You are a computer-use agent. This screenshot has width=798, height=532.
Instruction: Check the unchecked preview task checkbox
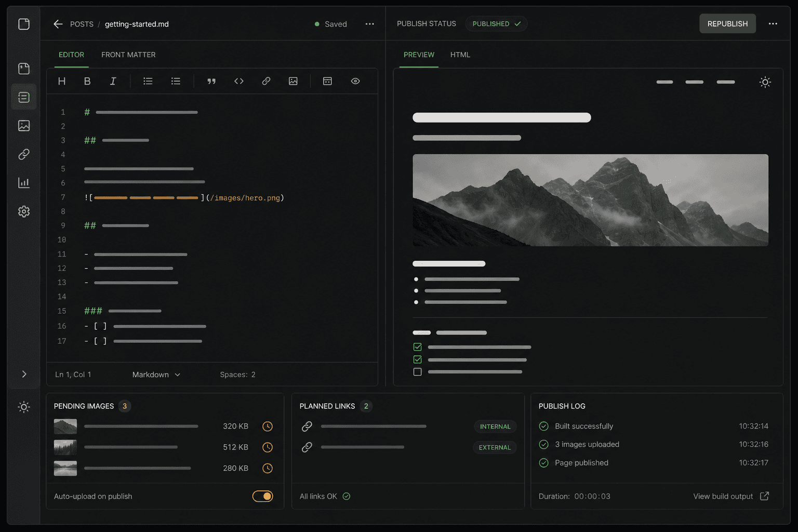click(417, 372)
